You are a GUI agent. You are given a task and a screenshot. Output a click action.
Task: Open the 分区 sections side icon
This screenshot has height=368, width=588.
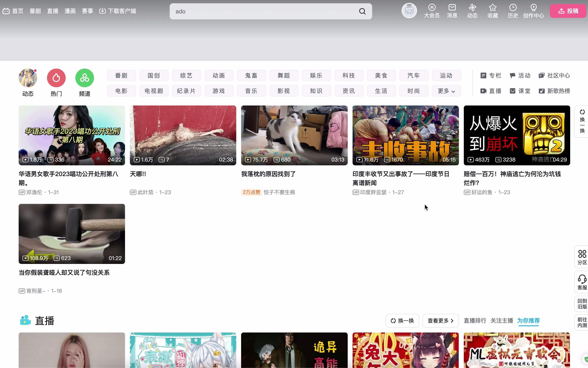point(582,257)
